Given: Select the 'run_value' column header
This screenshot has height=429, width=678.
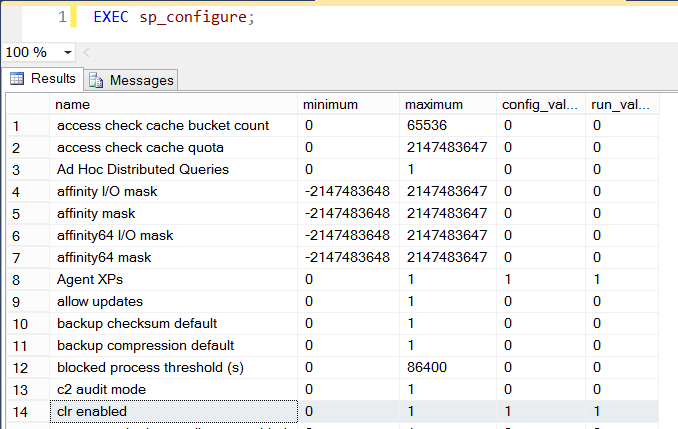Looking at the screenshot, I should [x=622, y=104].
